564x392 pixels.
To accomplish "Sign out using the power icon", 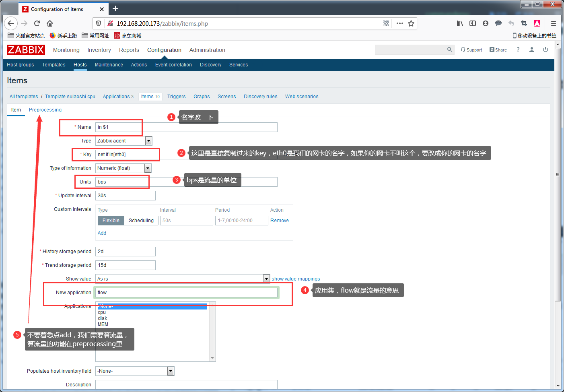I will coord(545,50).
